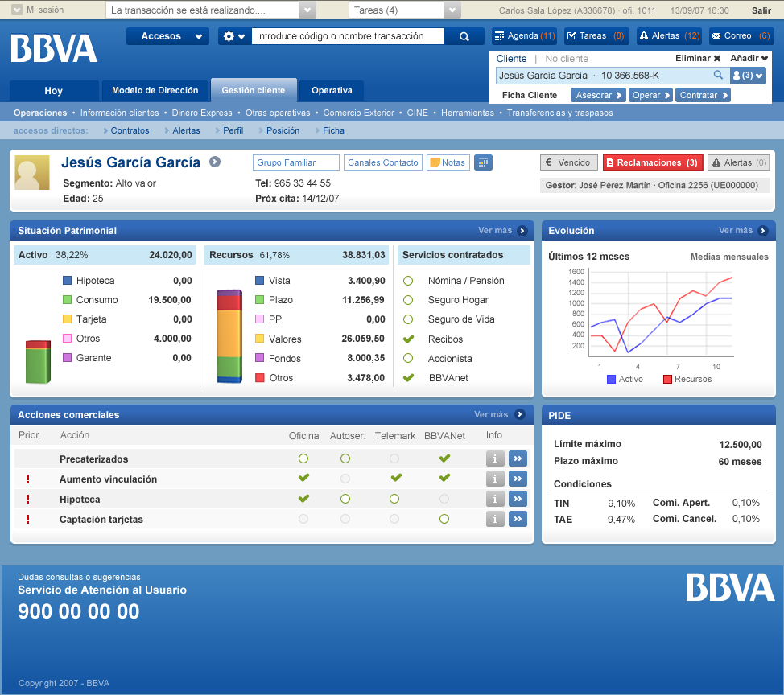
Task: Click Ver más arrow in Evolución panel
Action: (x=763, y=231)
